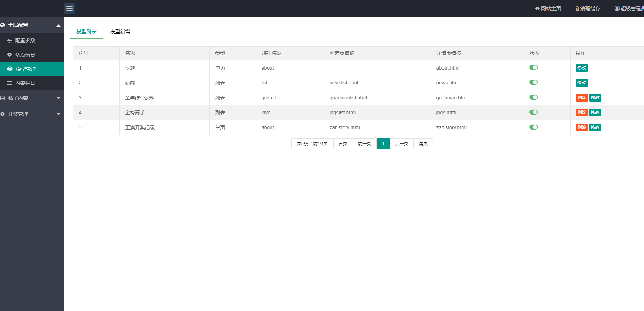Click the 共5条 当前1/1页 pagination info
The image size is (644, 311).
coord(312,144)
